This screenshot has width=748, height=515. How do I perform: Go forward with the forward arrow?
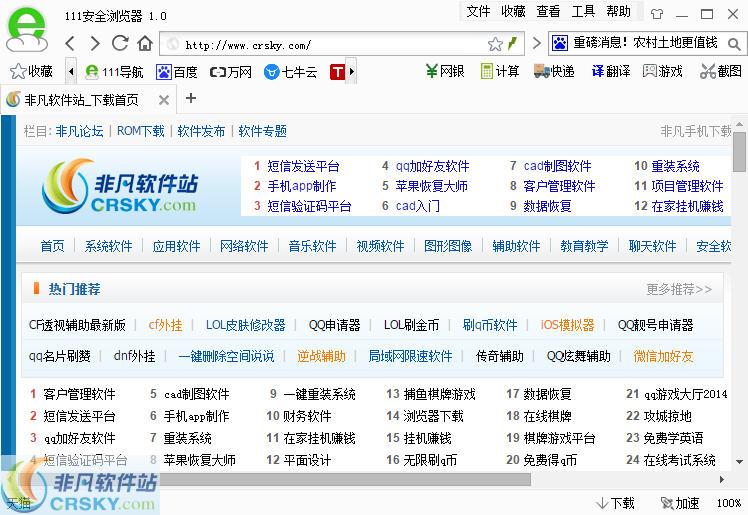[95, 44]
